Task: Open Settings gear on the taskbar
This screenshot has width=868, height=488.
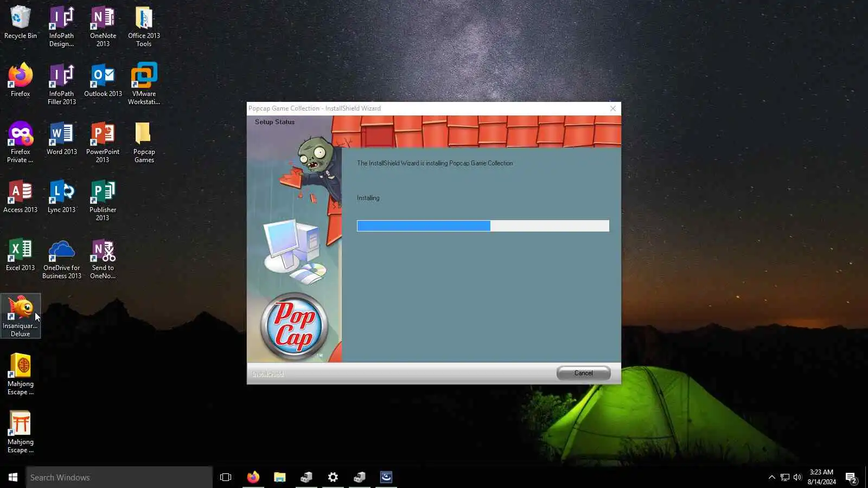Action: pos(333,477)
